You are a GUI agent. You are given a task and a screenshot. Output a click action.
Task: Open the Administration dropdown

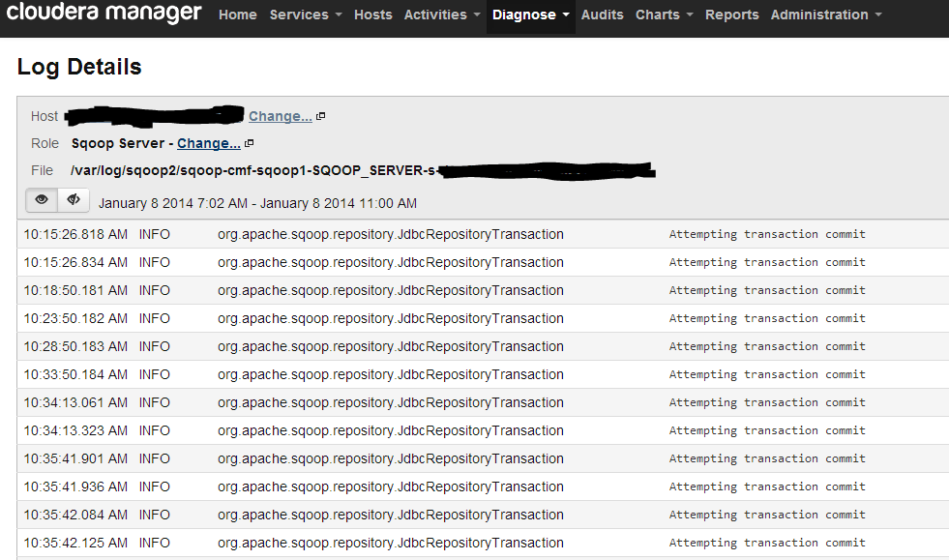(825, 15)
